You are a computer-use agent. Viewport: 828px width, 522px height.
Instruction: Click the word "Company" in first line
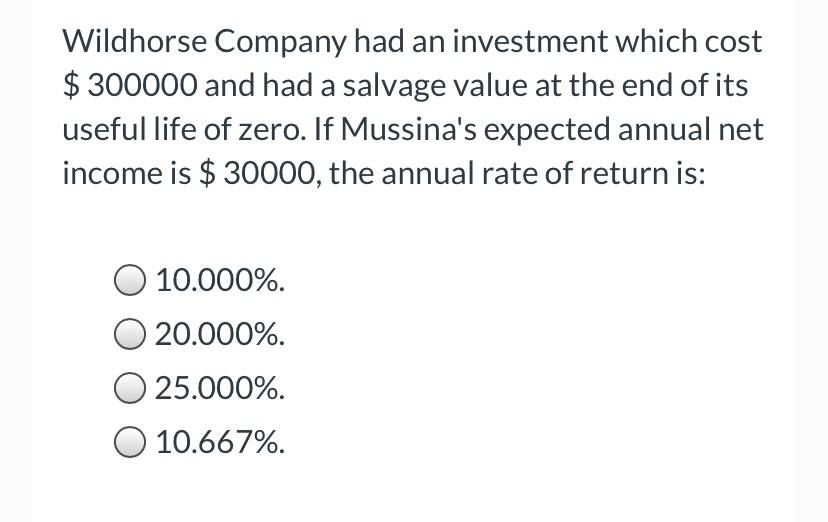(x=280, y=43)
